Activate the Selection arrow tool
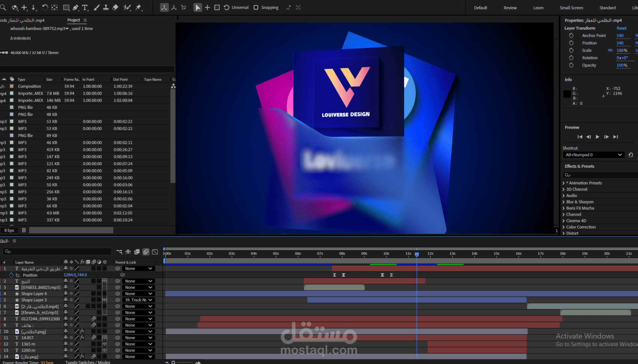Image resolution: width=638 pixels, height=364 pixels. (197, 8)
